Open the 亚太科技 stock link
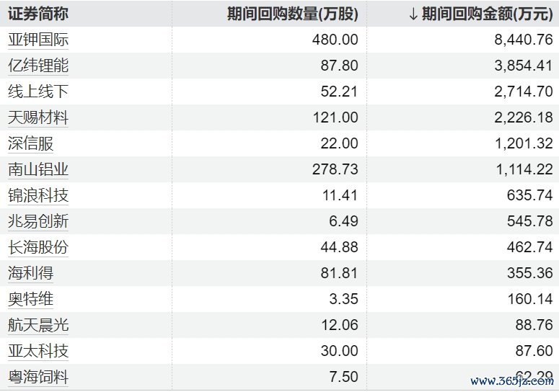559x392 pixels. click(38, 352)
